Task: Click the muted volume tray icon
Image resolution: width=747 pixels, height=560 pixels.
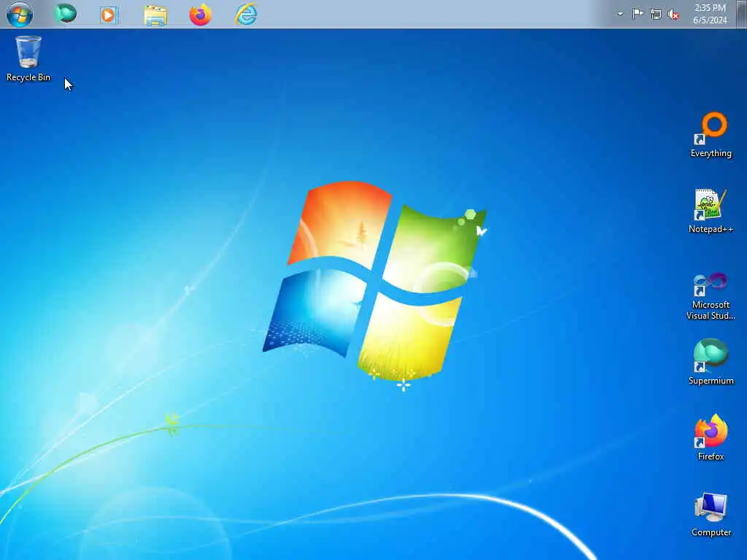Action: point(673,15)
